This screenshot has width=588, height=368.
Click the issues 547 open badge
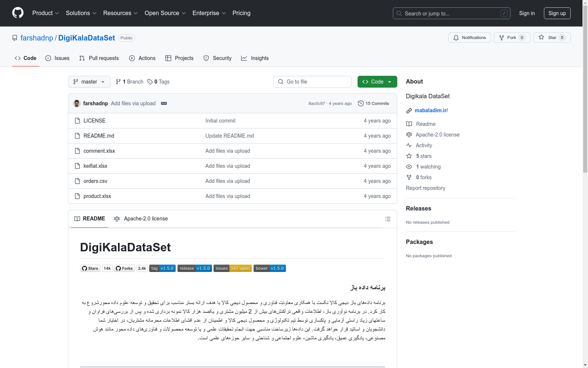click(x=233, y=268)
